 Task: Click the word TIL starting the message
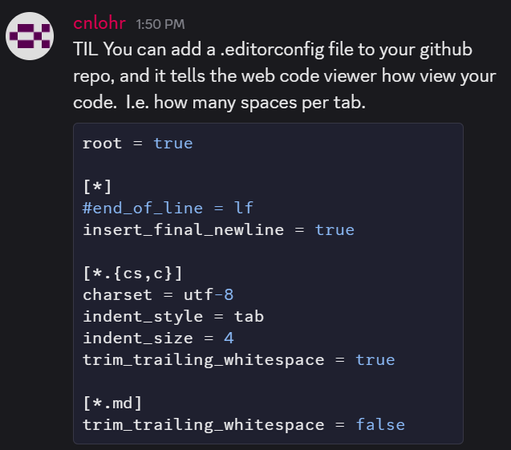pos(85,49)
